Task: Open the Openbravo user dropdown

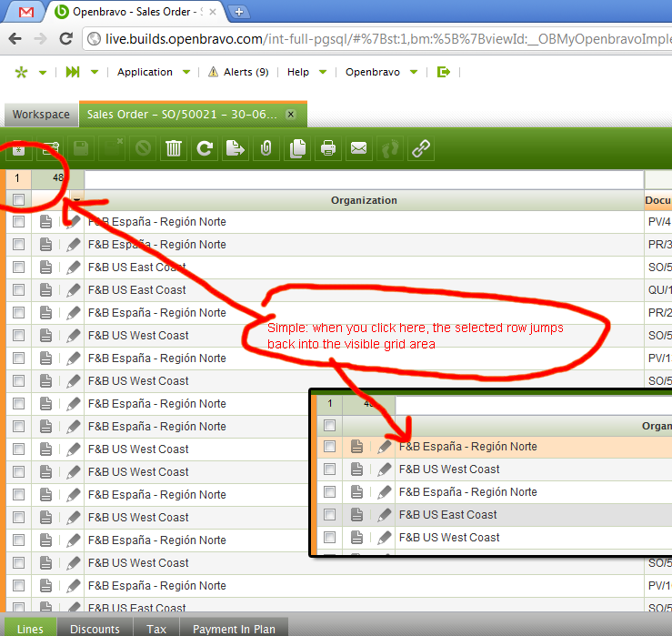Action: (x=382, y=72)
